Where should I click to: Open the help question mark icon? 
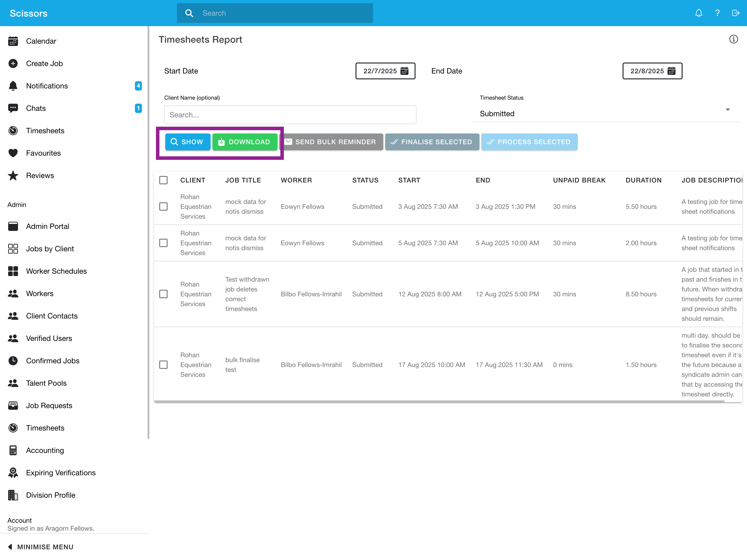click(717, 13)
